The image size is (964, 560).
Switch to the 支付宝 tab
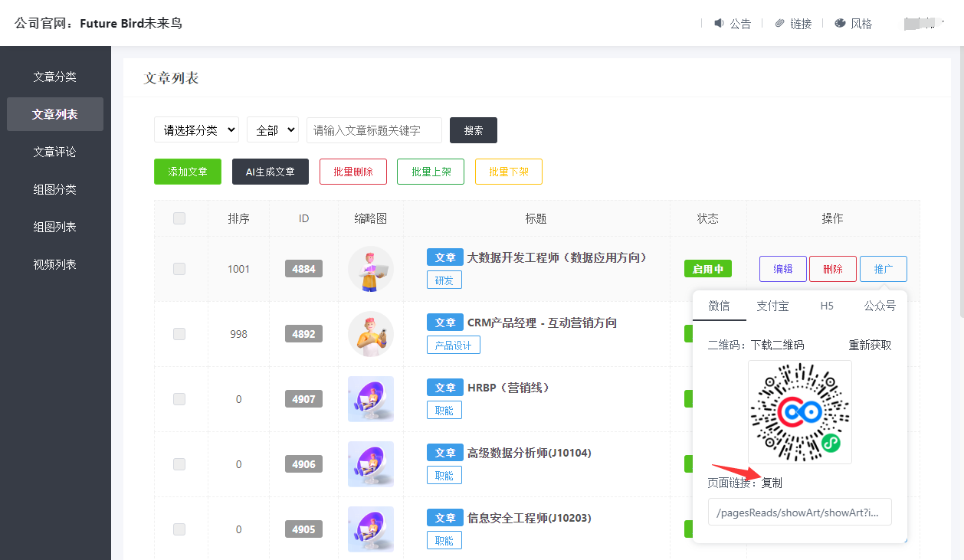(772, 306)
